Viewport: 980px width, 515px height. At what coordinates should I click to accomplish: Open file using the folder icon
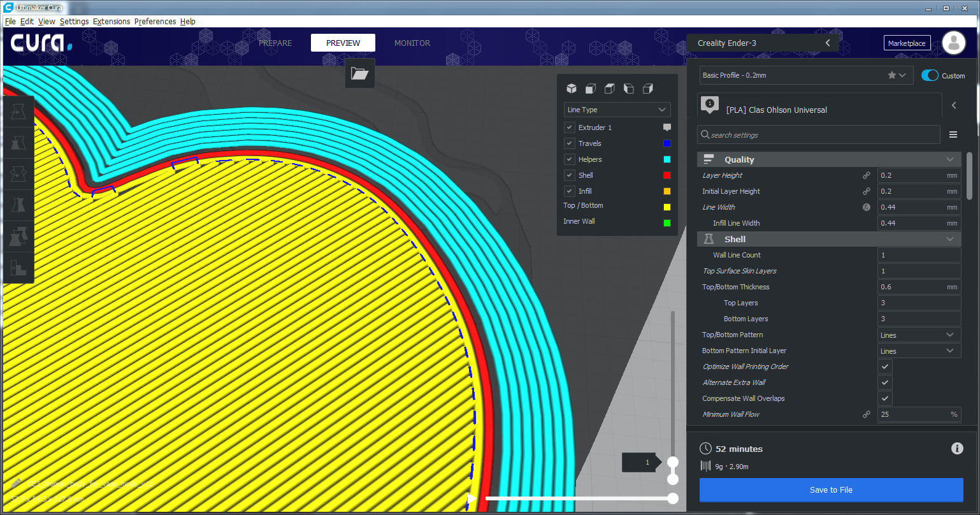360,73
